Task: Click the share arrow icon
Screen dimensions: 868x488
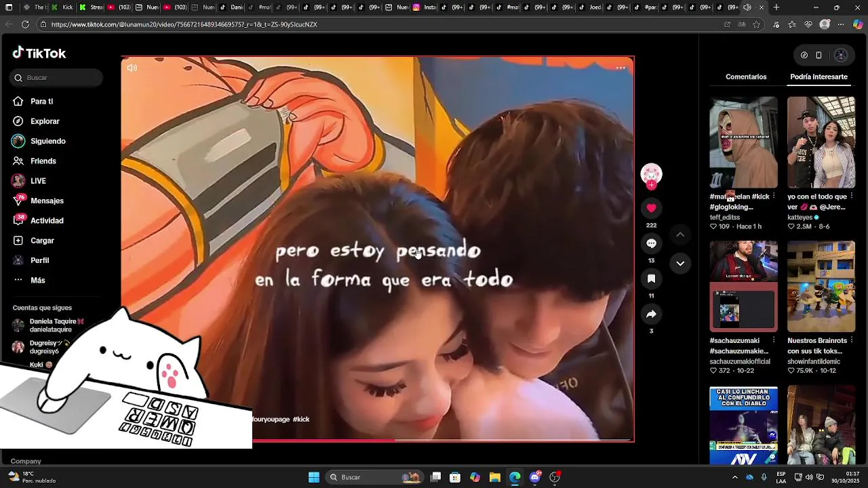Action: pyautogui.click(x=651, y=314)
